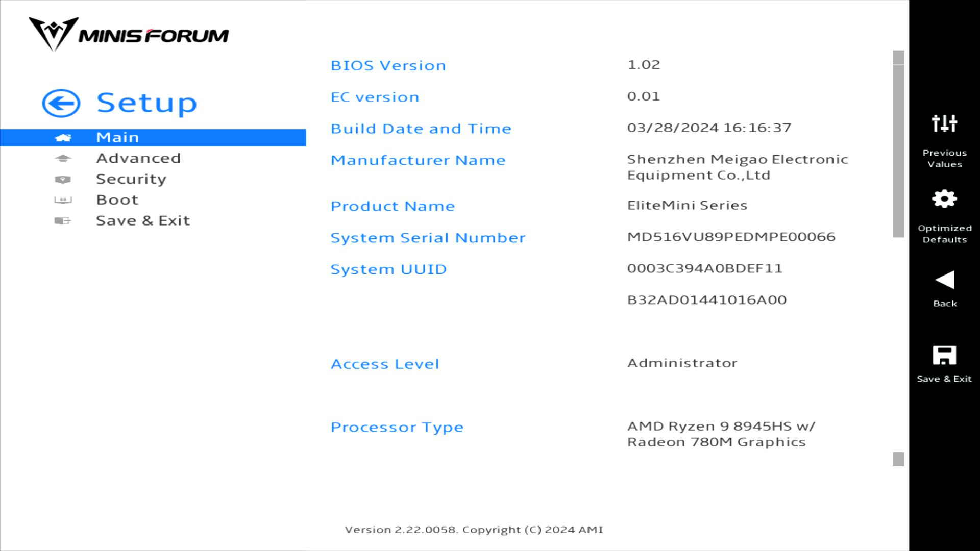Click the Advanced tab icon

click(x=63, y=159)
